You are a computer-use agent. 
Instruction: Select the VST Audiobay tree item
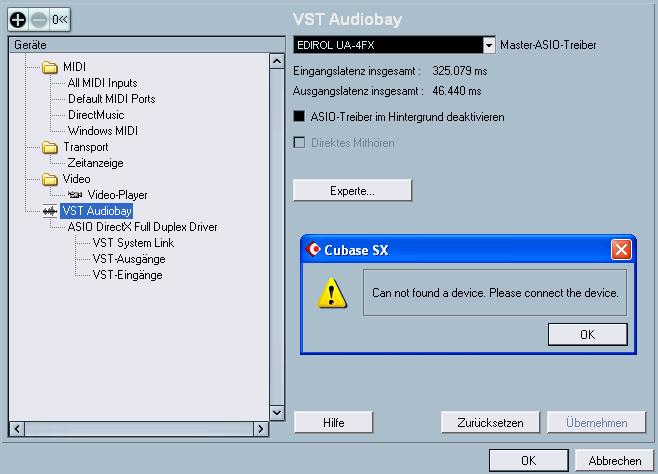[97, 211]
